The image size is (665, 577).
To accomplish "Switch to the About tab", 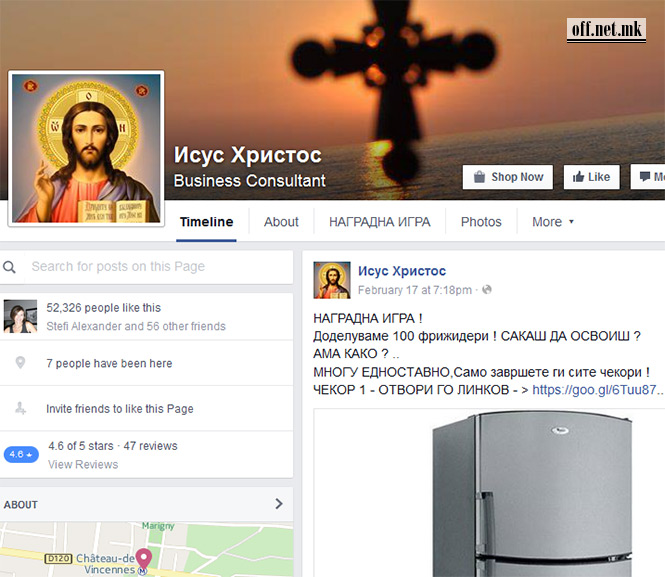I will coord(281,222).
